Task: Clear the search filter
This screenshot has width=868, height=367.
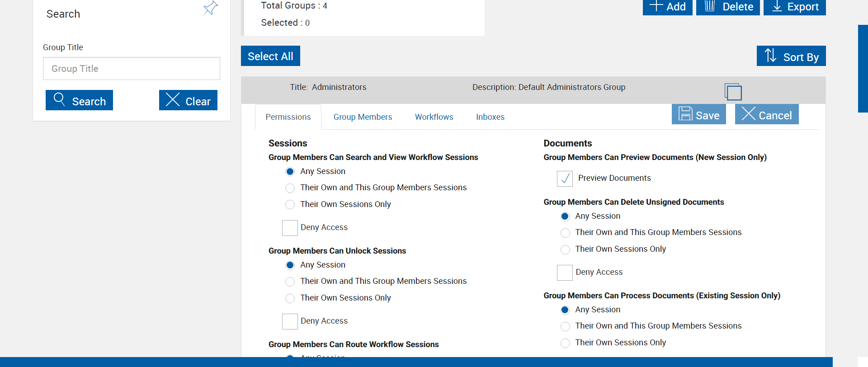Action: coord(188,100)
